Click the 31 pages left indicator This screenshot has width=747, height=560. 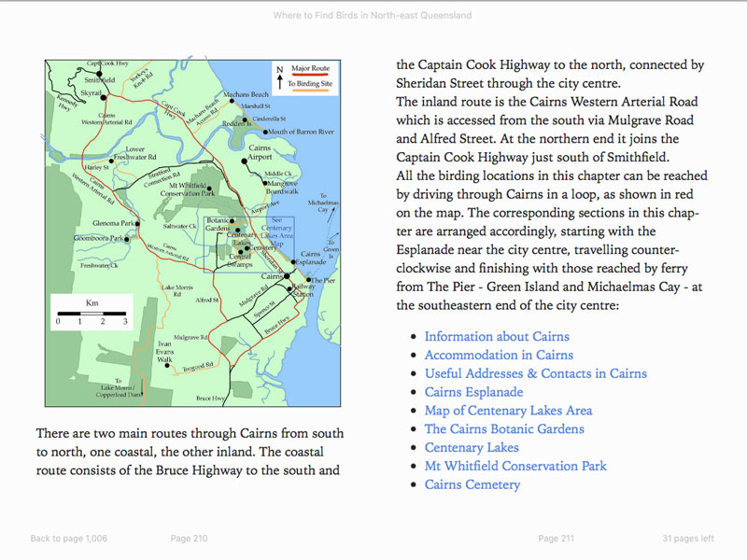tap(688, 539)
